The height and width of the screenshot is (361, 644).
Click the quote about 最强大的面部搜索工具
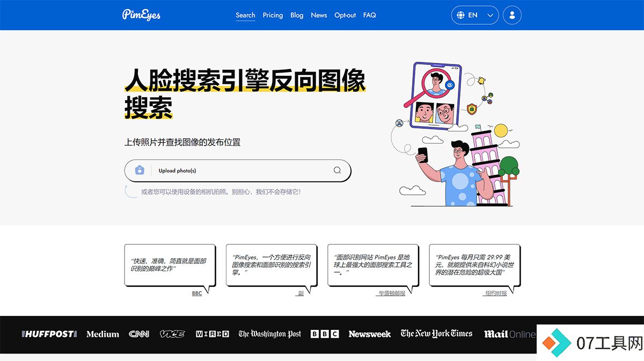click(373, 265)
